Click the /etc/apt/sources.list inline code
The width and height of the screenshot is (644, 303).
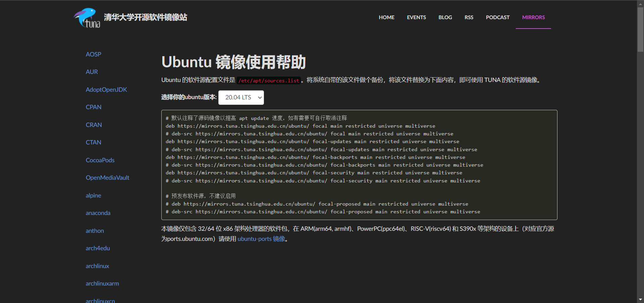coord(269,81)
